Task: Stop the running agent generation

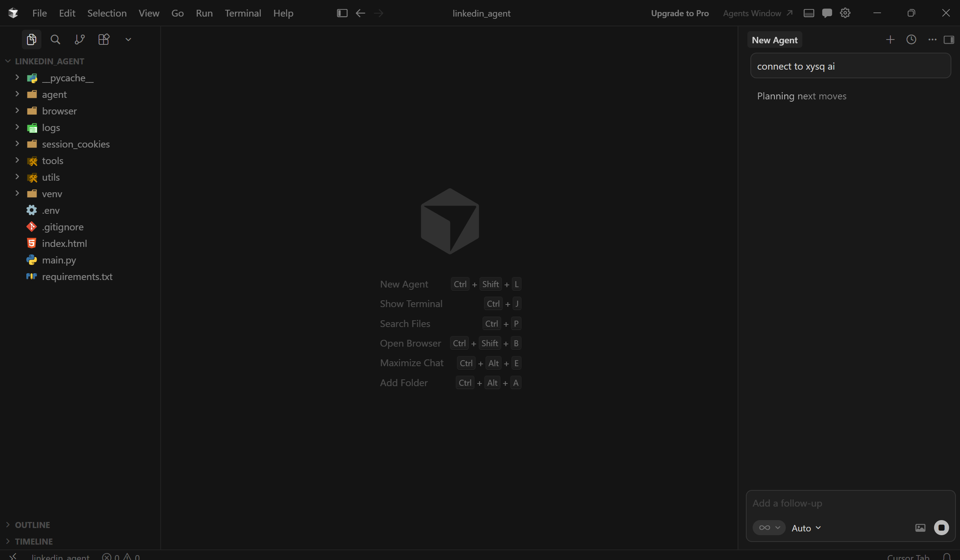Action: coord(941,528)
